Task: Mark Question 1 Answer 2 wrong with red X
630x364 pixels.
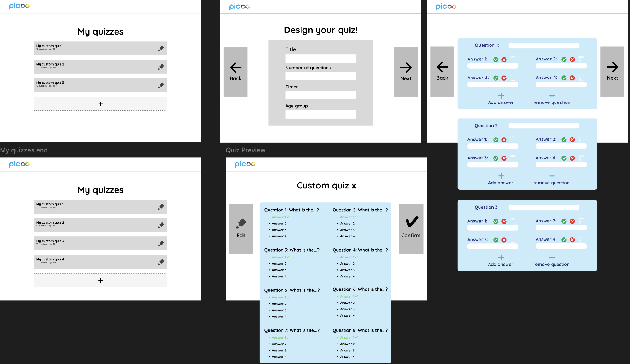Action: click(572, 59)
